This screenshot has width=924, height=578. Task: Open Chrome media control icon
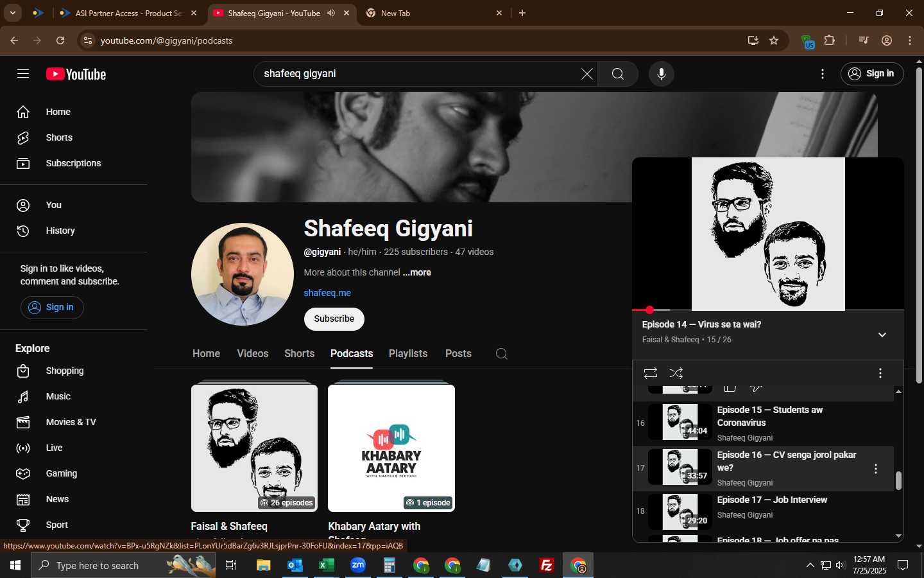click(863, 40)
